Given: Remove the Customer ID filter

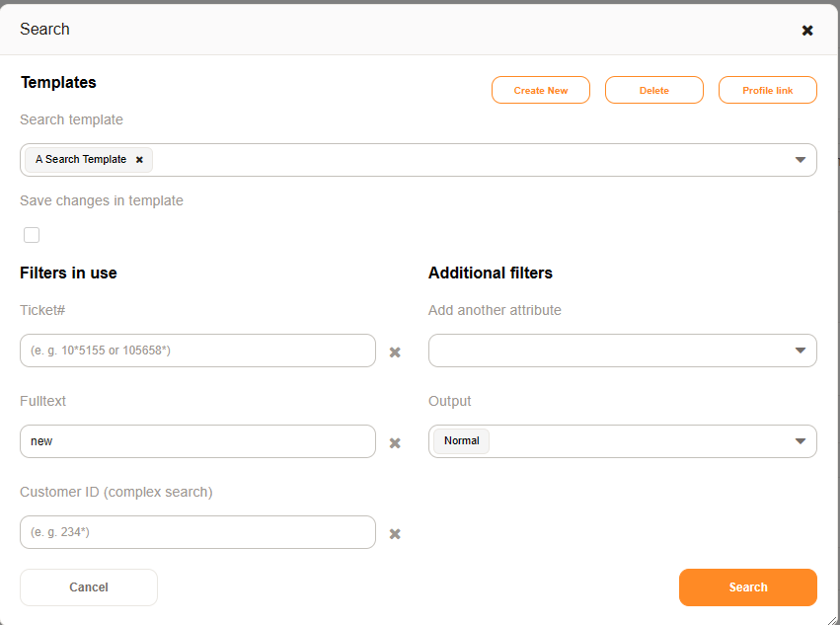Looking at the screenshot, I should [x=395, y=533].
